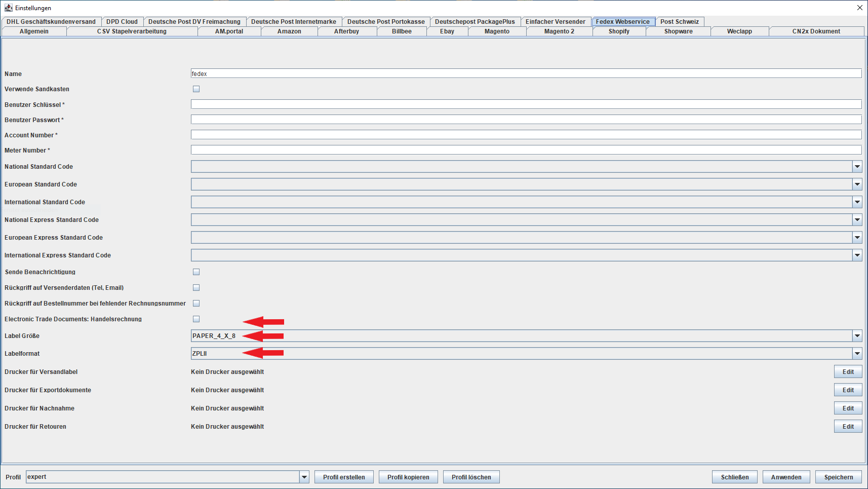Screen dimensions: 868x489
Task: Click the Schließen button
Action: (x=735, y=477)
